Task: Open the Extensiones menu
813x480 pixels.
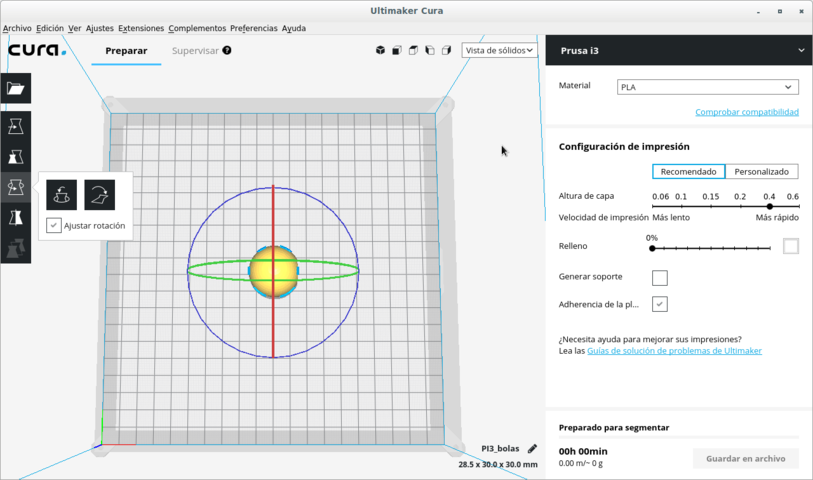Action: click(x=141, y=28)
